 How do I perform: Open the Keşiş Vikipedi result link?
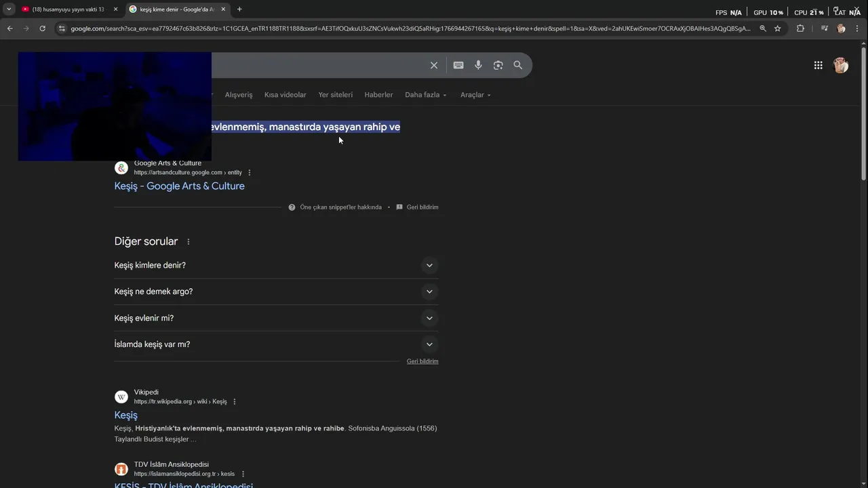(126, 415)
